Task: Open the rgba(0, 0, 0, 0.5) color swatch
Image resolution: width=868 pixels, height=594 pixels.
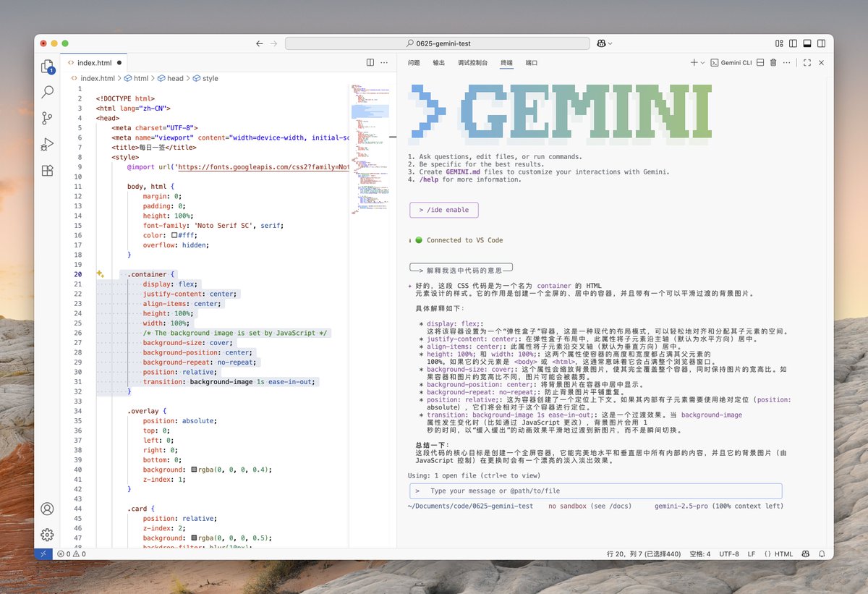Action: pos(195,538)
